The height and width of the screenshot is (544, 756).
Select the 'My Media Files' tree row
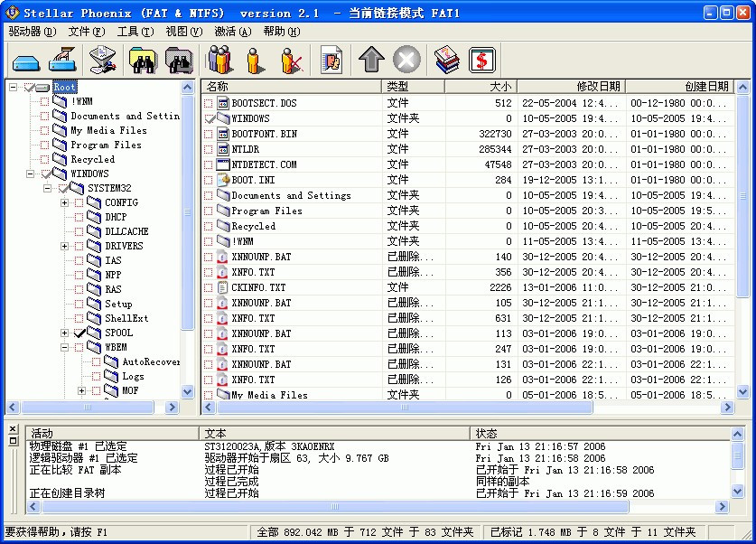click(108, 131)
